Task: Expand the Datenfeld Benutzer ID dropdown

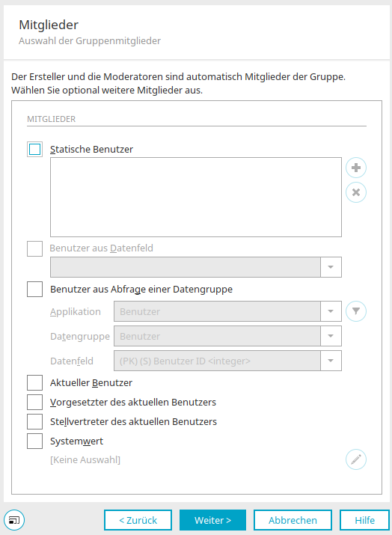Action: (x=331, y=361)
